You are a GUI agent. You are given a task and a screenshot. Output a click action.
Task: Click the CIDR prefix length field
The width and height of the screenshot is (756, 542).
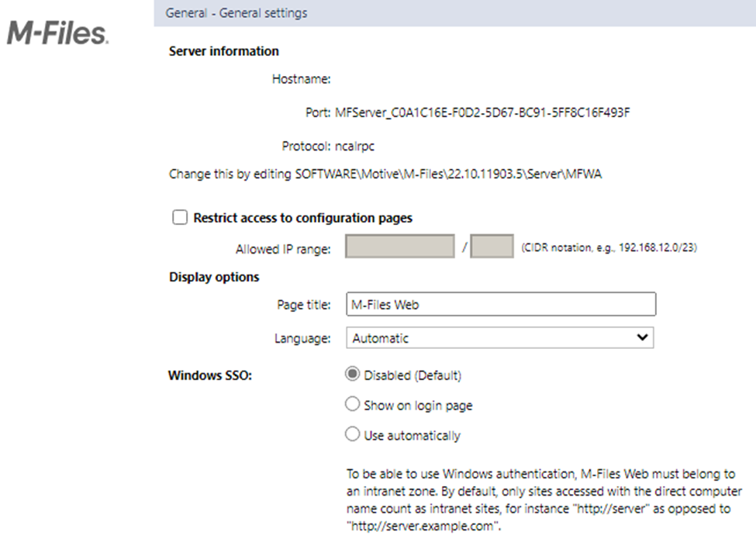(492, 249)
